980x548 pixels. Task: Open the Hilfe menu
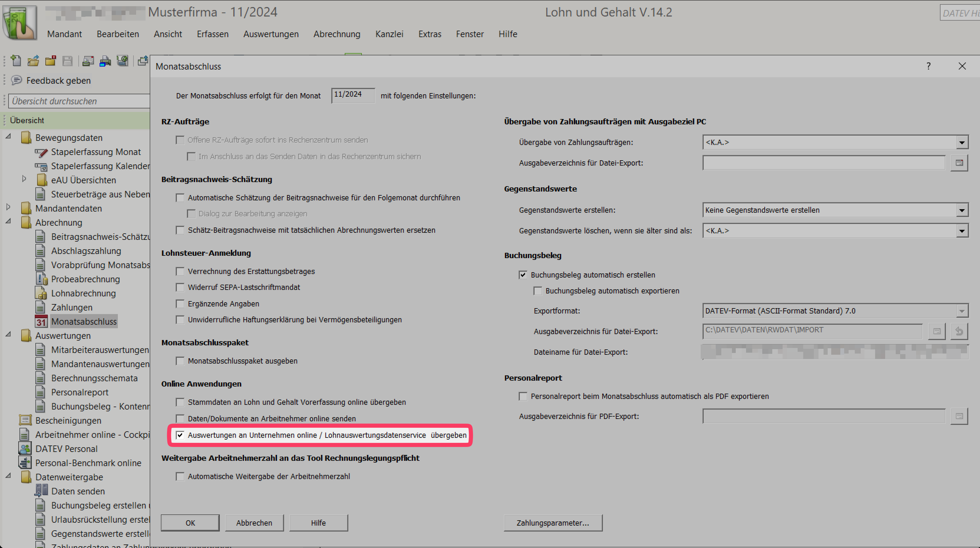507,34
